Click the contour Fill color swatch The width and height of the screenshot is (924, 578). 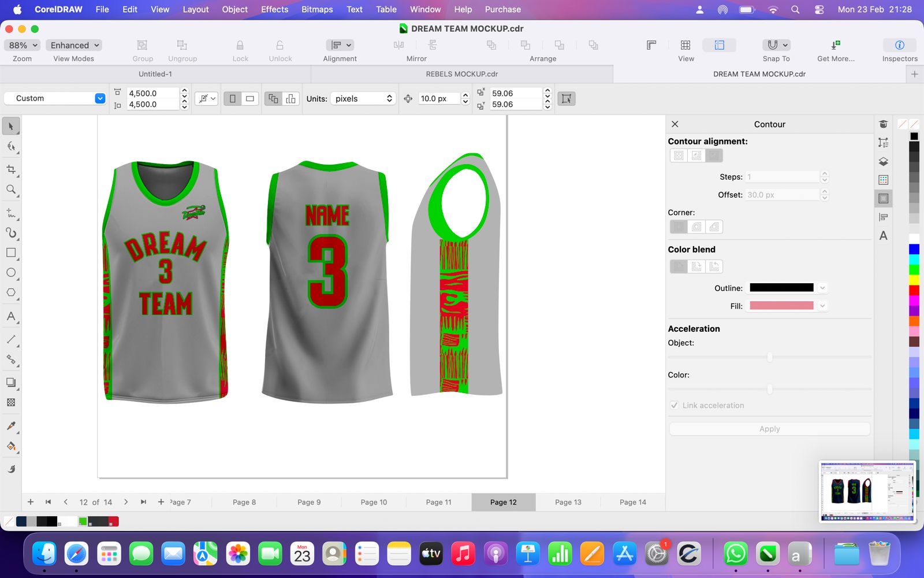tap(781, 306)
